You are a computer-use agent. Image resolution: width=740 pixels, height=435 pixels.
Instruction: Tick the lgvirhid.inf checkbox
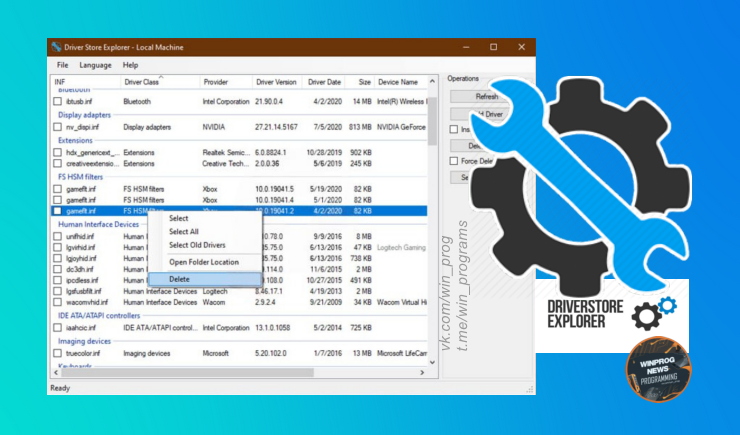tap(58, 247)
